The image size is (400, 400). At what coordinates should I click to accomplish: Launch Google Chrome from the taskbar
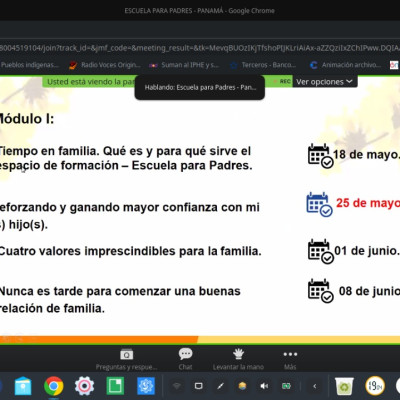[54, 386]
